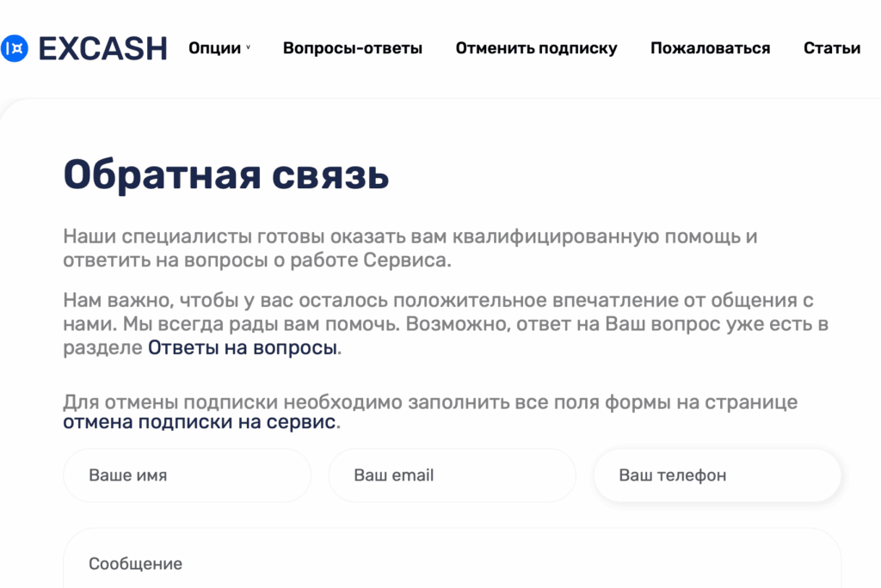
Task: Open the Статьи section
Action: pos(832,48)
